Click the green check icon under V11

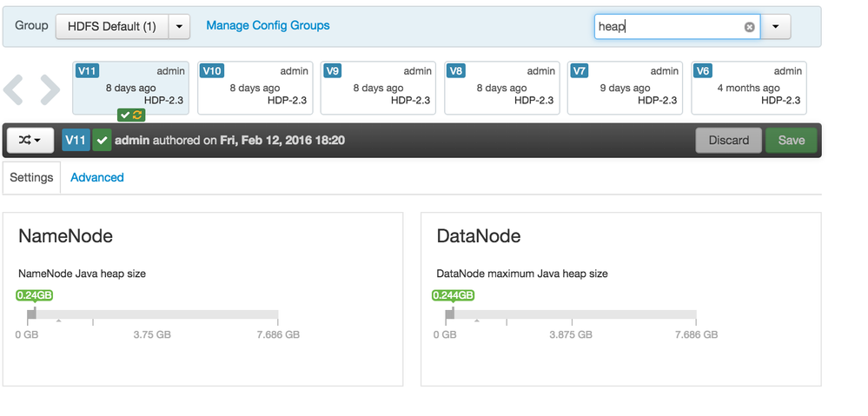(125, 116)
